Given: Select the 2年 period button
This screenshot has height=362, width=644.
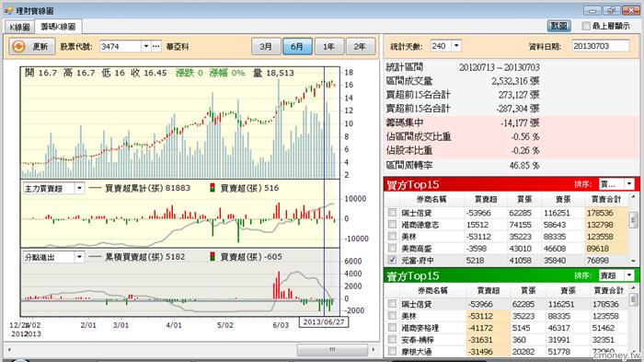Looking at the screenshot, I should point(361,46).
